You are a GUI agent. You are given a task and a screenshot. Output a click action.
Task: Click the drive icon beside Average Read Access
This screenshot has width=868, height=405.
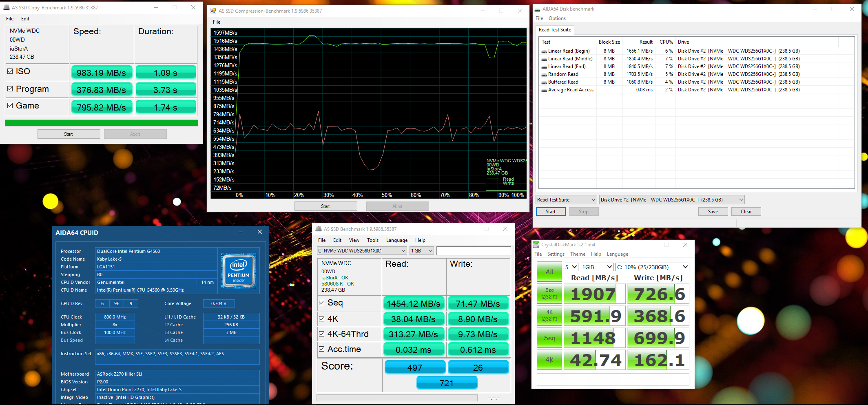point(544,90)
